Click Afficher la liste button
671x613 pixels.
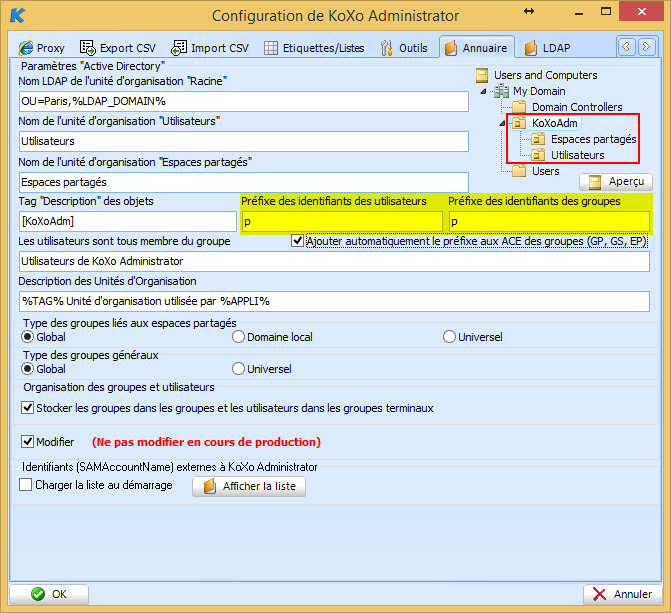(249, 487)
